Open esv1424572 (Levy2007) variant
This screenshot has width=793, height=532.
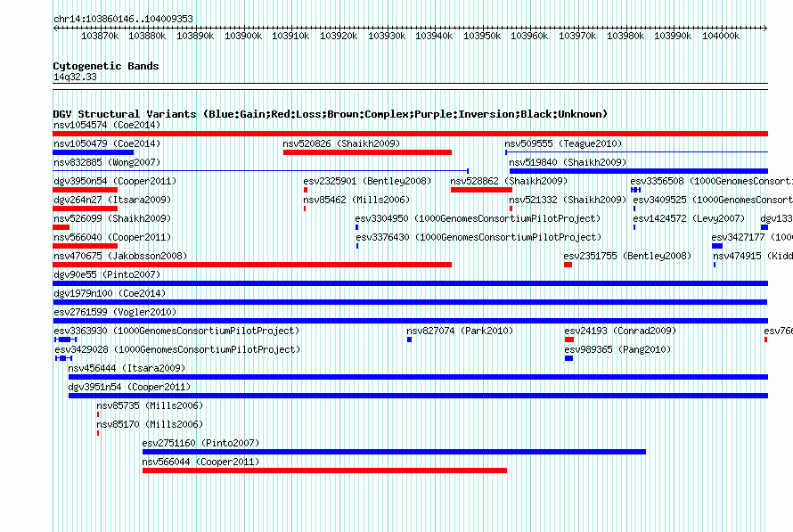point(689,218)
